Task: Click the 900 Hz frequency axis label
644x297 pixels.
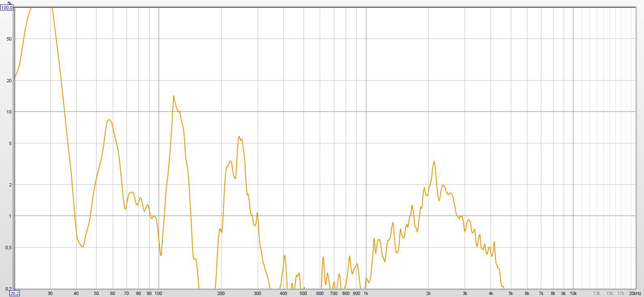Action: point(356,293)
